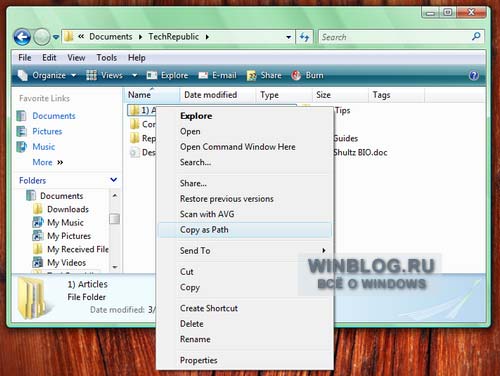Choose Properties in the context menu
The height and width of the screenshot is (376, 500).
point(245,360)
